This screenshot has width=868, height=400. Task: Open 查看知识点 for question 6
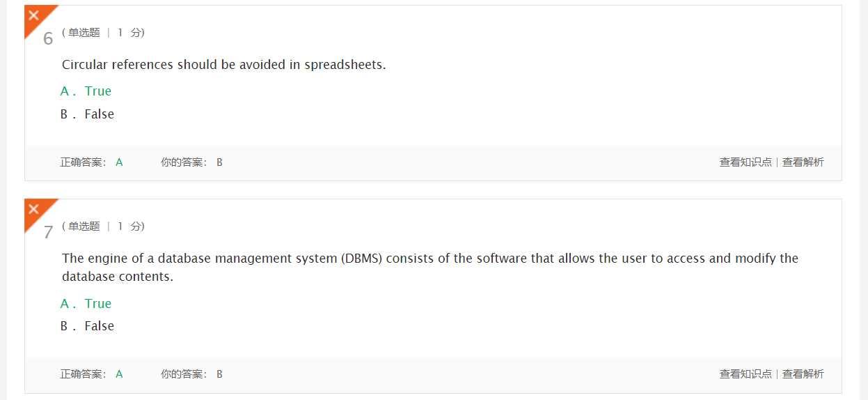click(745, 162)
